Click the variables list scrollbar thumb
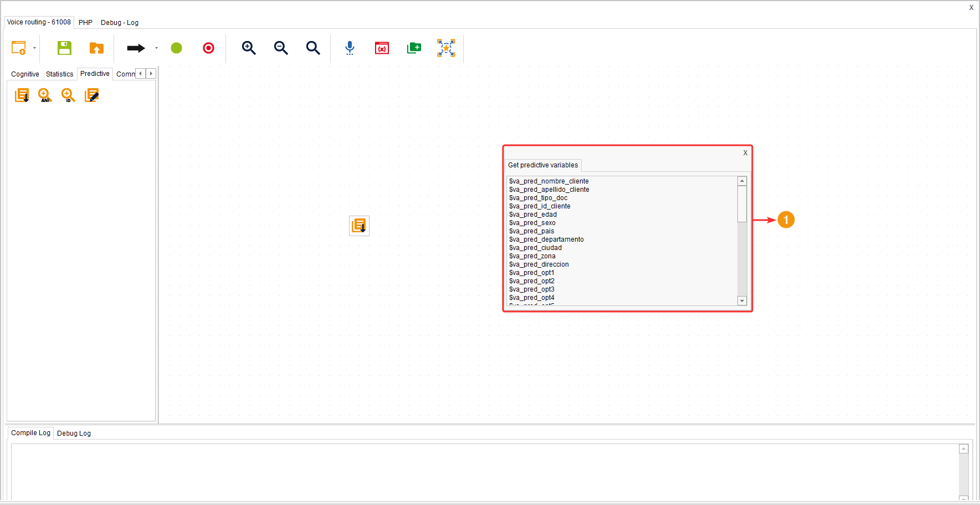Viewport: 980px width, 505px height. [742, 204]
